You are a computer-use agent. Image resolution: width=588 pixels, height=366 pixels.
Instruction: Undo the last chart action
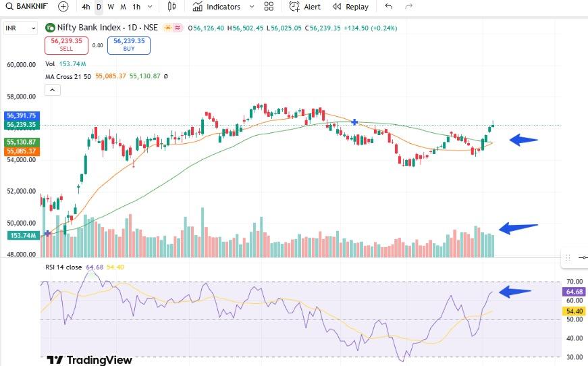tap(389, 6)
